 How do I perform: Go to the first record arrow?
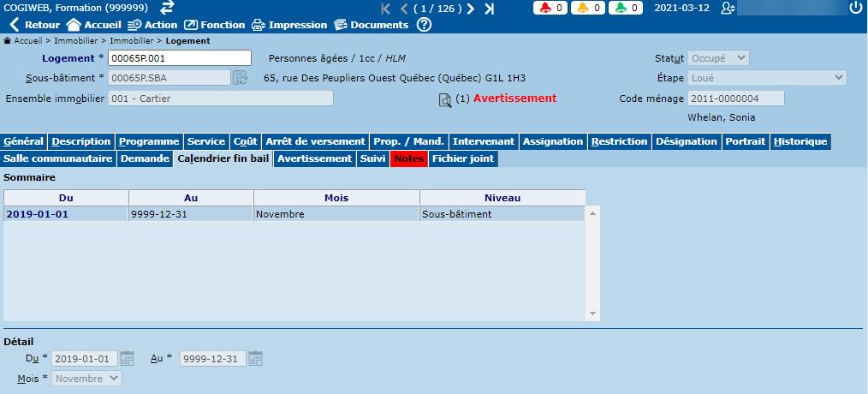[x=386, y=9]
